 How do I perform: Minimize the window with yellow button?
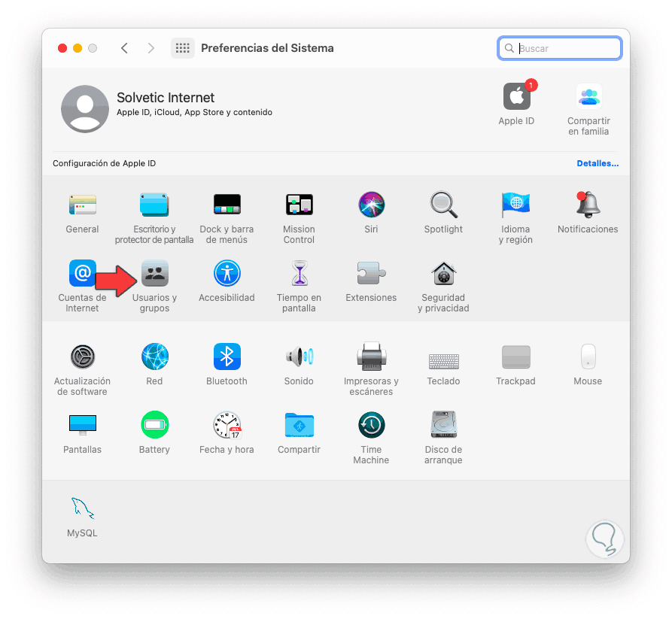[78, 48]
